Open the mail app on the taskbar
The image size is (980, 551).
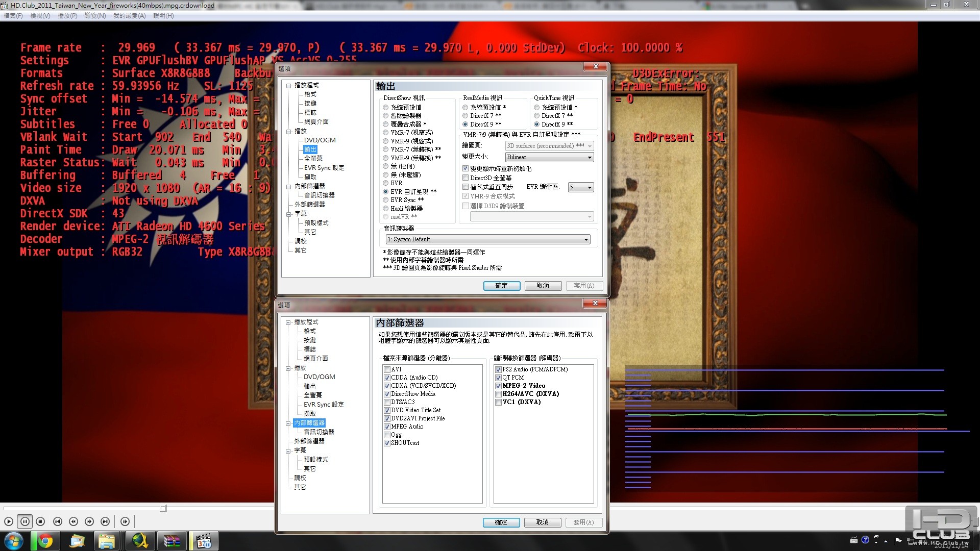click(77, 541)
